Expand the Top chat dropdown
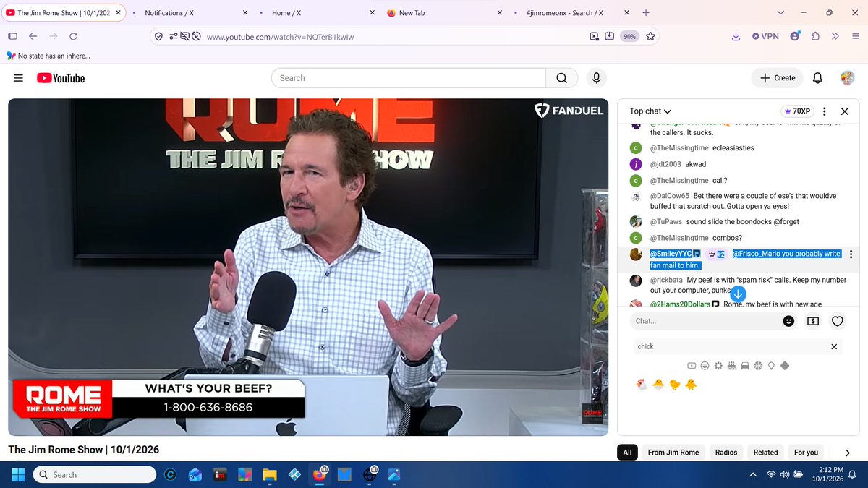Screen dimensions: 868x488 coord(650,111)
